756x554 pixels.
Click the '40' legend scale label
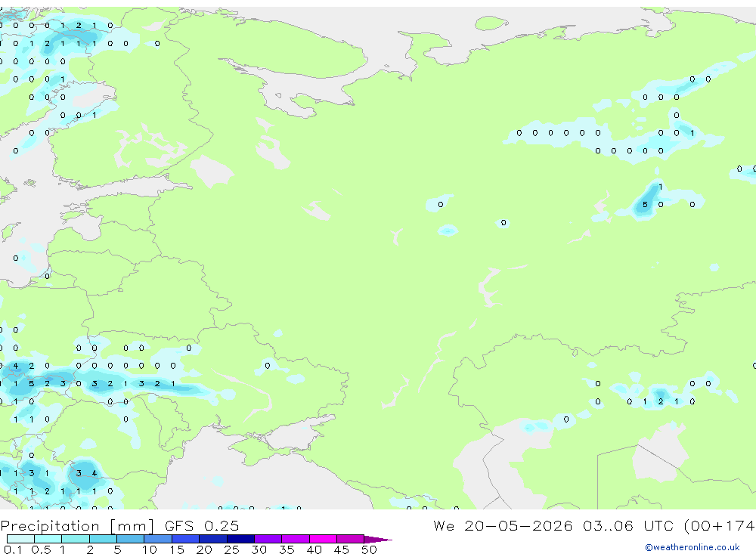point(314,549)
